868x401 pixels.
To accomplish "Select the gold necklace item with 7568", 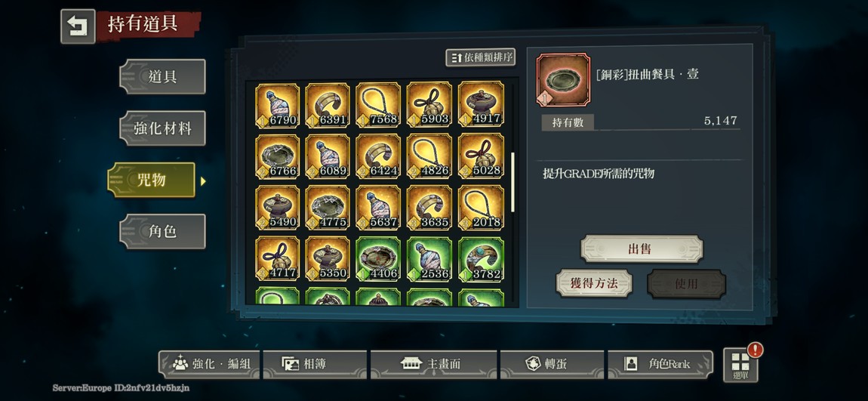I will [378, 105].
